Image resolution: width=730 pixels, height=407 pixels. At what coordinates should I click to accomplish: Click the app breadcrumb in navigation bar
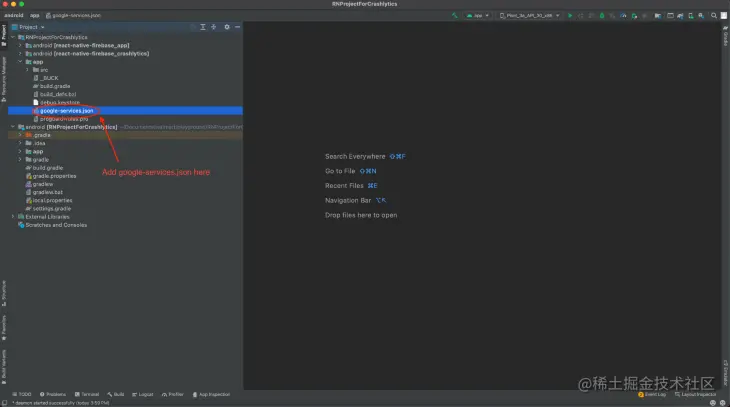(x=34, y=15)
